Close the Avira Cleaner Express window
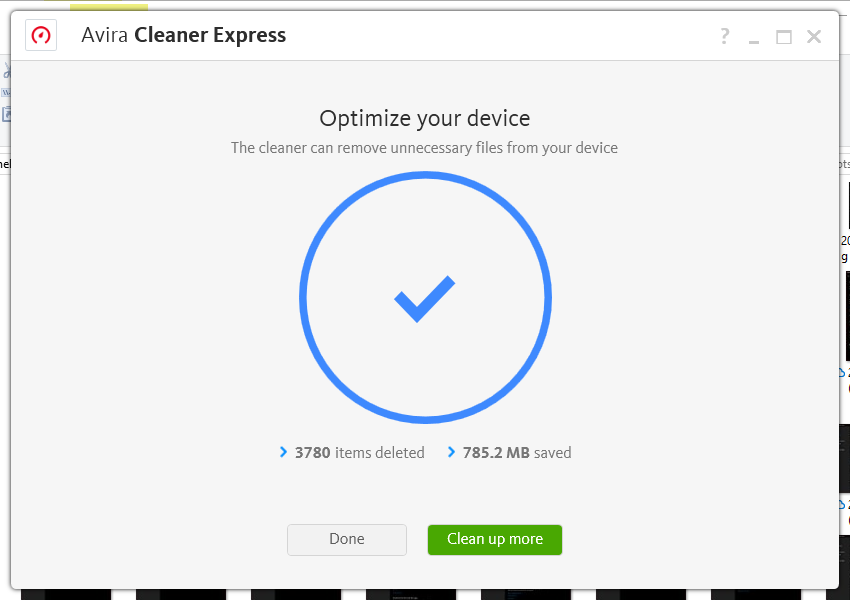Image resolution: width=850 pixels, height=600 pixels. pos(814,37)
